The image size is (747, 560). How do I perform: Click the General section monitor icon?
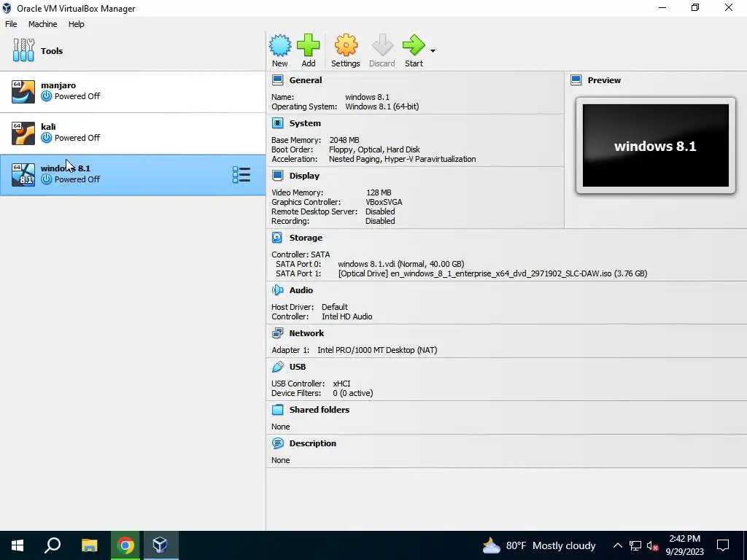[277, 80]
